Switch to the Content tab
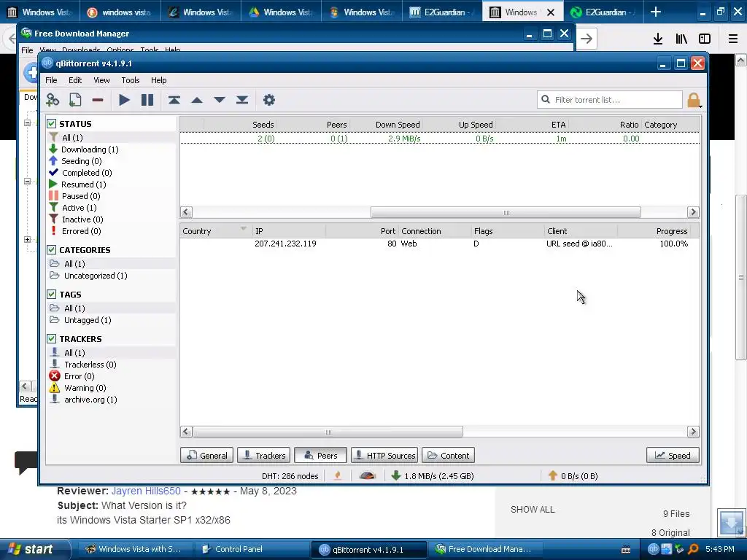 448,455
